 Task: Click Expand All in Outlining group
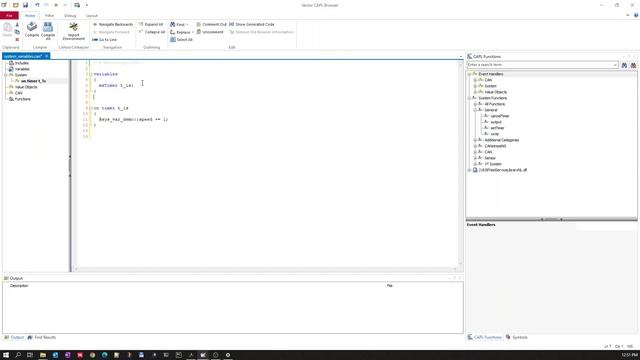(x=151, y=24)
